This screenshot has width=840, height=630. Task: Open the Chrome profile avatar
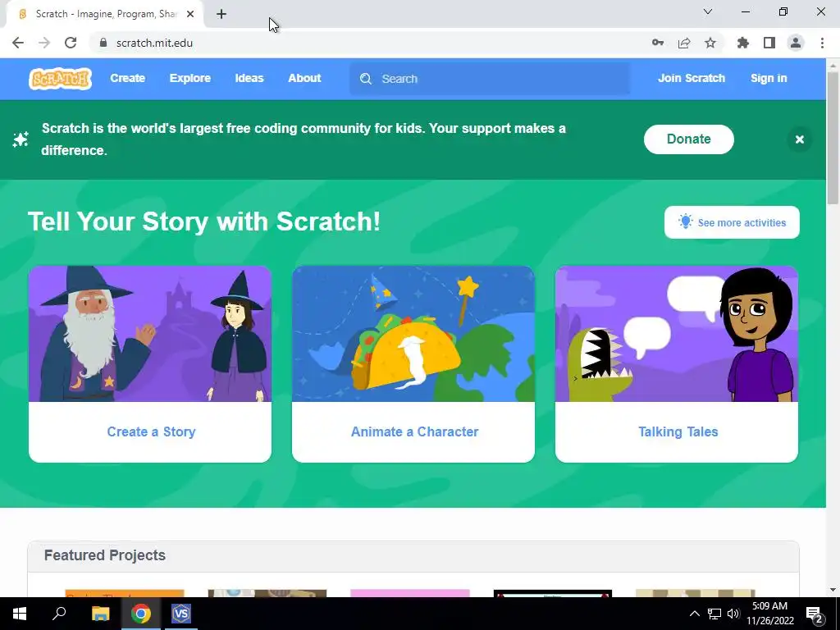[x=796, y=43]
